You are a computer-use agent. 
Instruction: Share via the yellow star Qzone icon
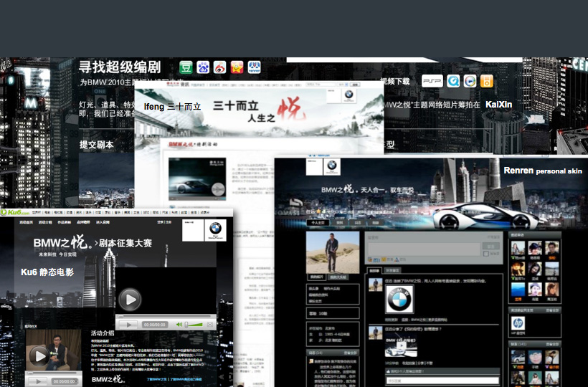point(237,67)
